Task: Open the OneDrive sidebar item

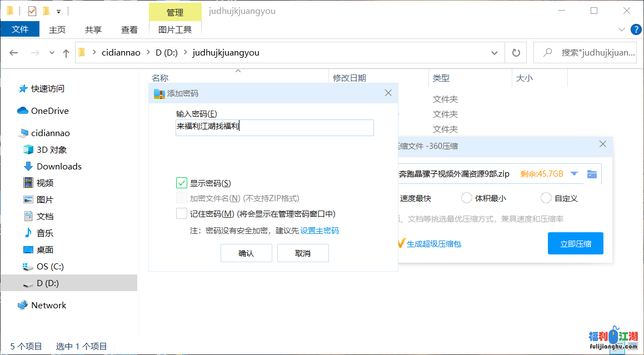Action: [x=49, y=111]
